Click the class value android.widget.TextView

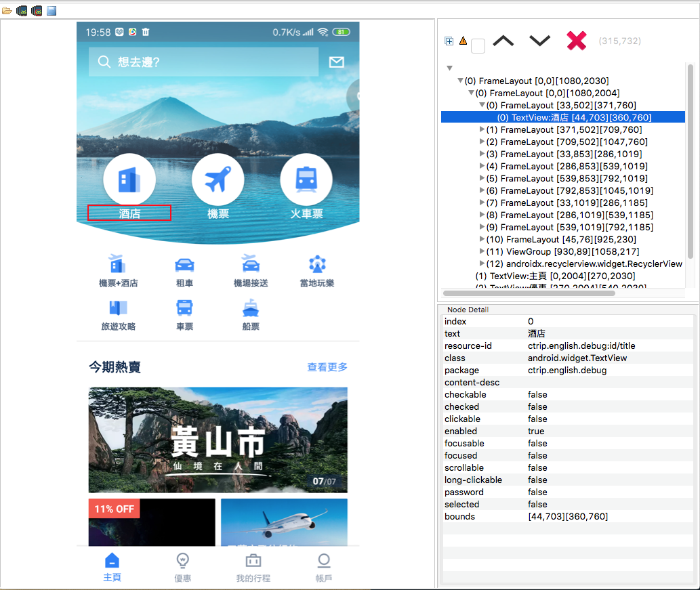pyautogui.click(x=577, y=358)
